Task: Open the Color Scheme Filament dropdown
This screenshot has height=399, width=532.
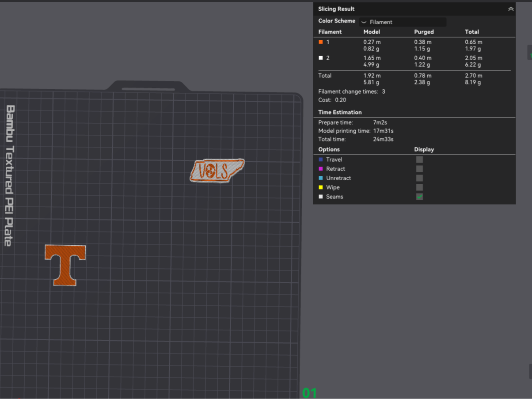Action: [x=402, y=22]
